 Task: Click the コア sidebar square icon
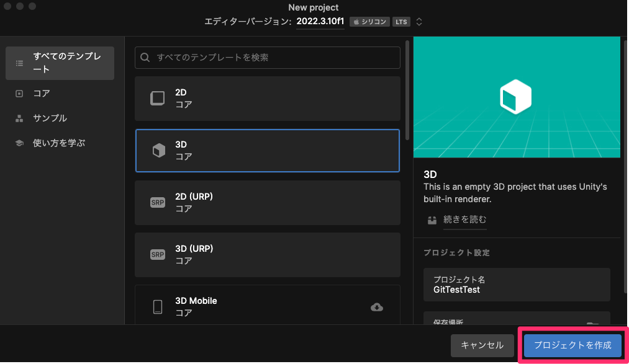[x=19, y=94]
